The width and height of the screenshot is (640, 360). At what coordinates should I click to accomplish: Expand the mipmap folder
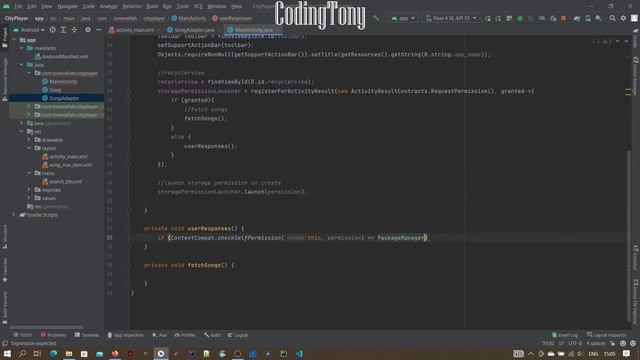pyautogui.click(x=29, y=190)
